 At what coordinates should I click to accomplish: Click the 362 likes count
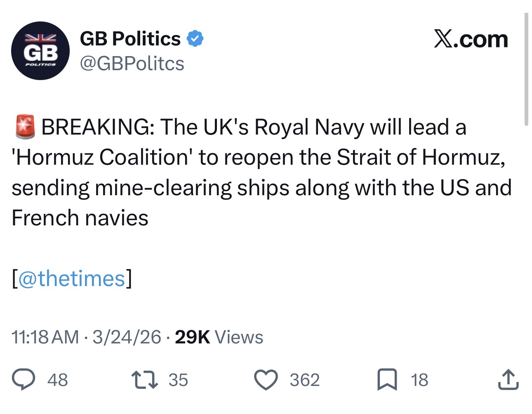(x=304, y=380)
